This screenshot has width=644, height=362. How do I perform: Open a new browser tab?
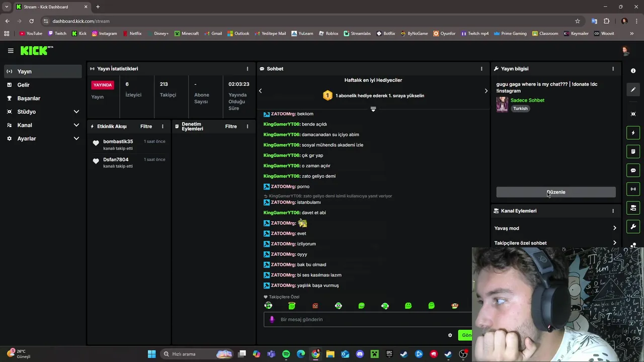click(x=98, y=7)
